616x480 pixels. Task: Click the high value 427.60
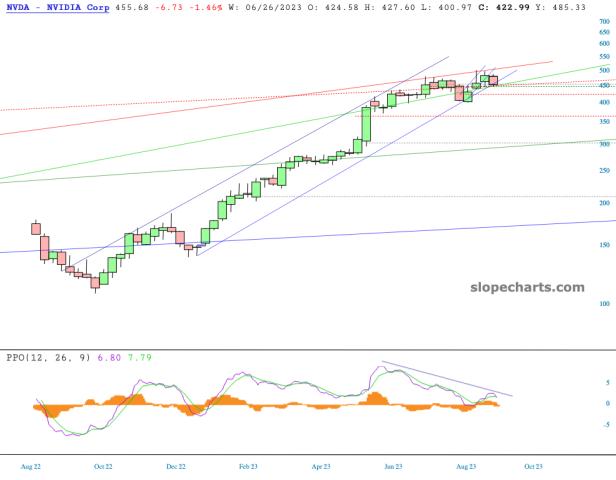coord(398,7)
